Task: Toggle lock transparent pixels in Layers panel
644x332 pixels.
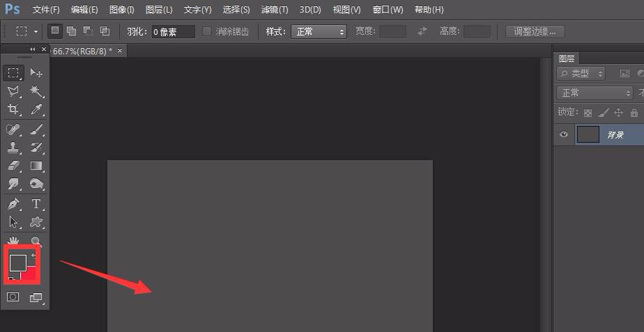Action: pos(588,113)
